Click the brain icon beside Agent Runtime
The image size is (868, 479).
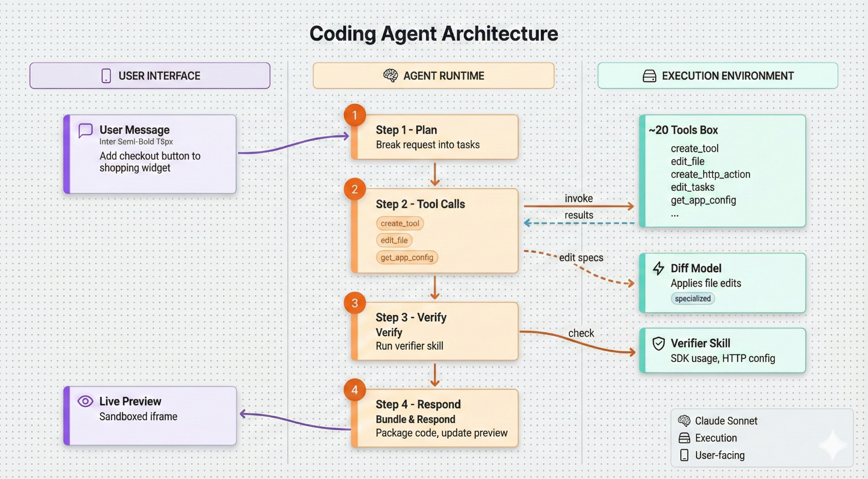[390, 75]
